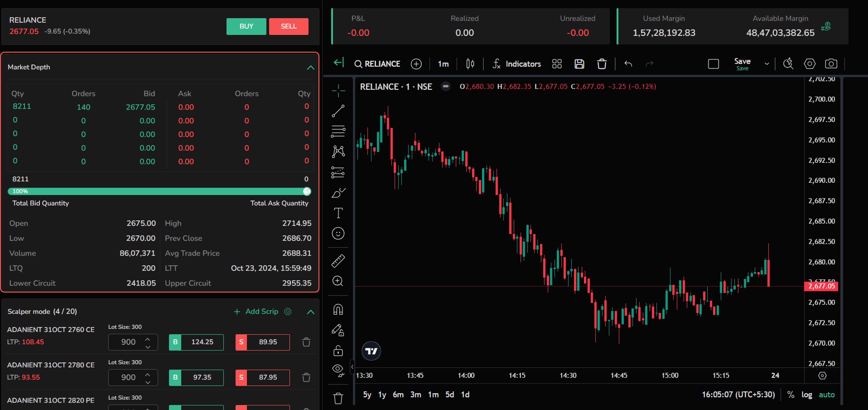Image resolution: width=868 pixels, height=410 pixels.
Task: Open time axis settings gear icon
Action: [822, 376]
